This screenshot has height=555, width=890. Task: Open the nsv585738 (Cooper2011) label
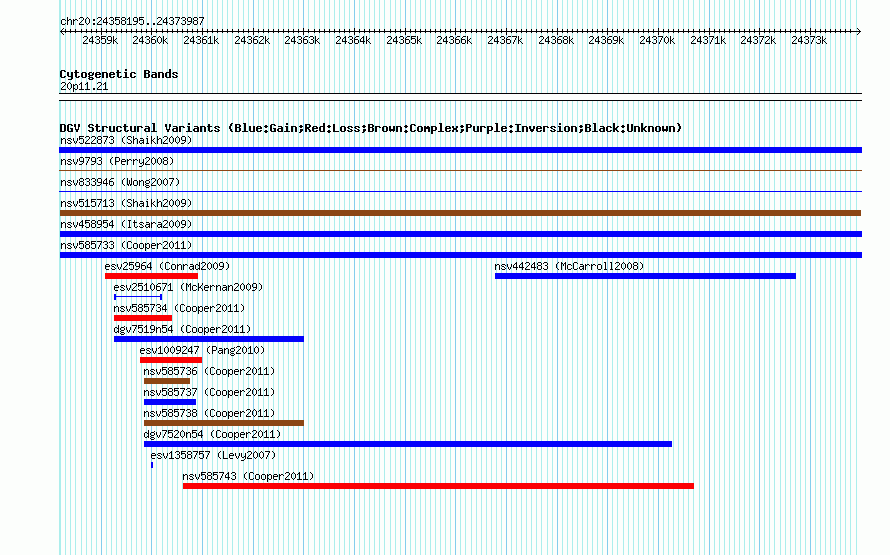click(209, 413)
